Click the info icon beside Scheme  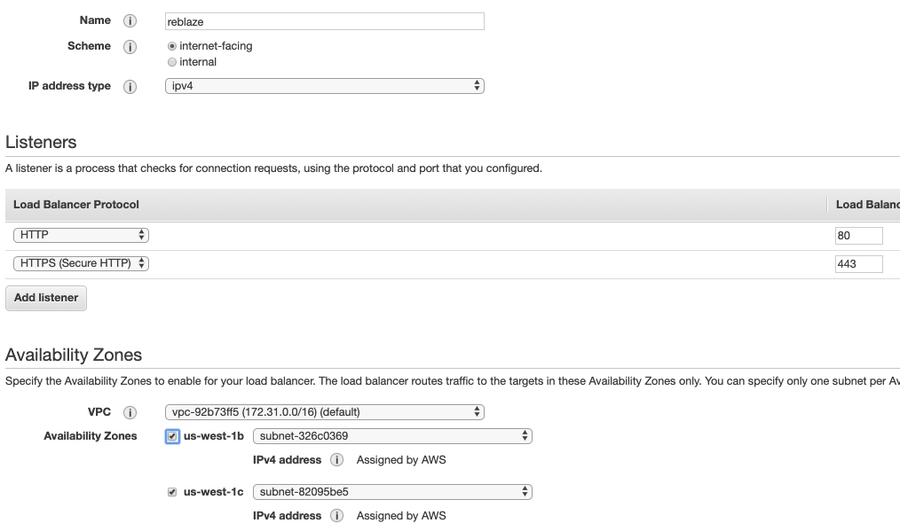(130, 47)
